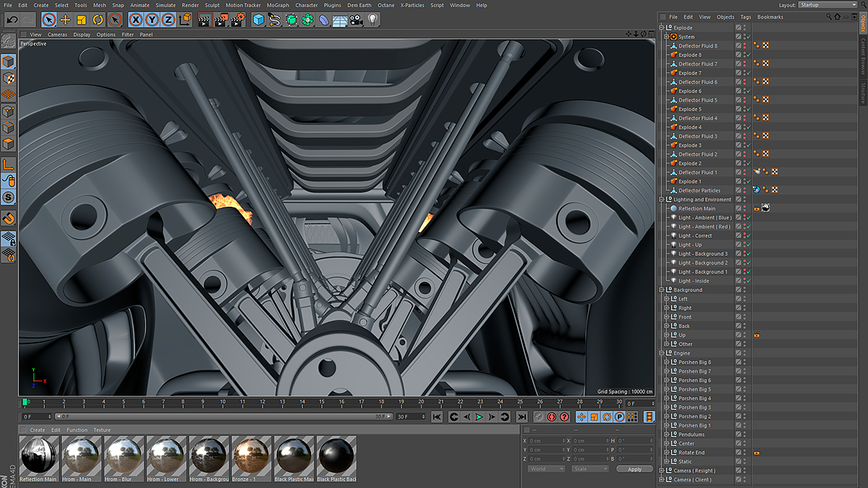Click frame 15 on the timeline ruler

click(x=321, y=402)
